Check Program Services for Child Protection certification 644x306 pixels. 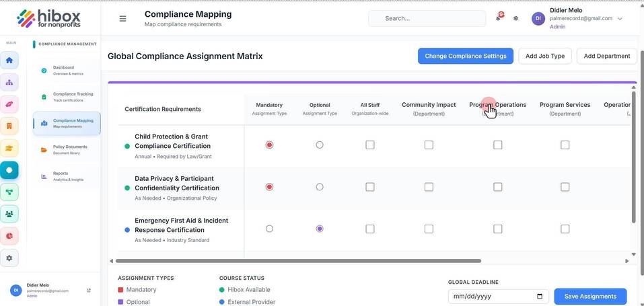[x=565, y=145]
